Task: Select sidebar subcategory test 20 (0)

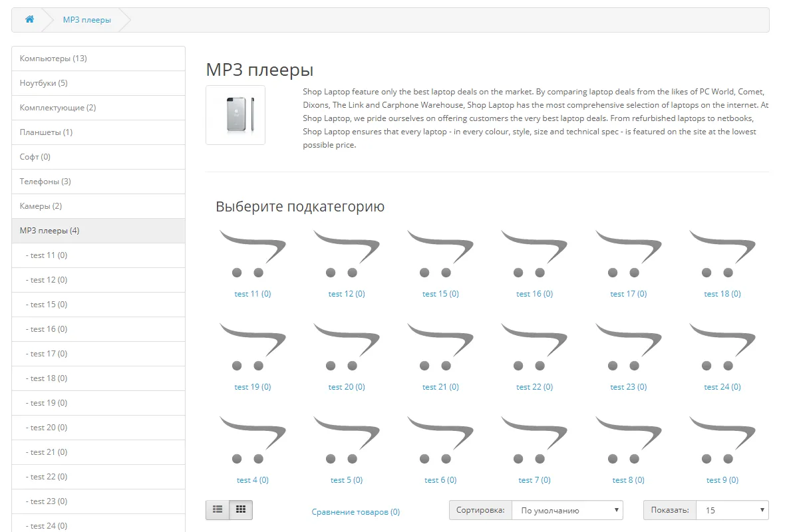Action: [x=98, y=427]
